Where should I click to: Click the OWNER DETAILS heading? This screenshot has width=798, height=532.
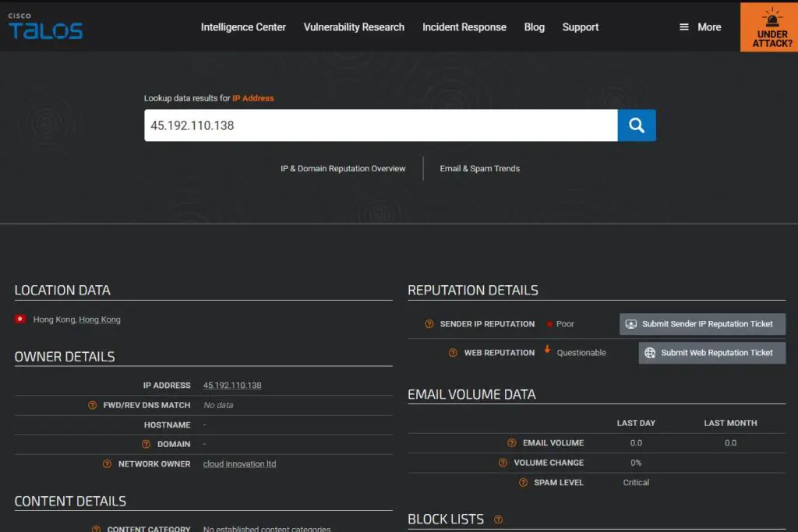pyautogui.click(x=65, y=357)
